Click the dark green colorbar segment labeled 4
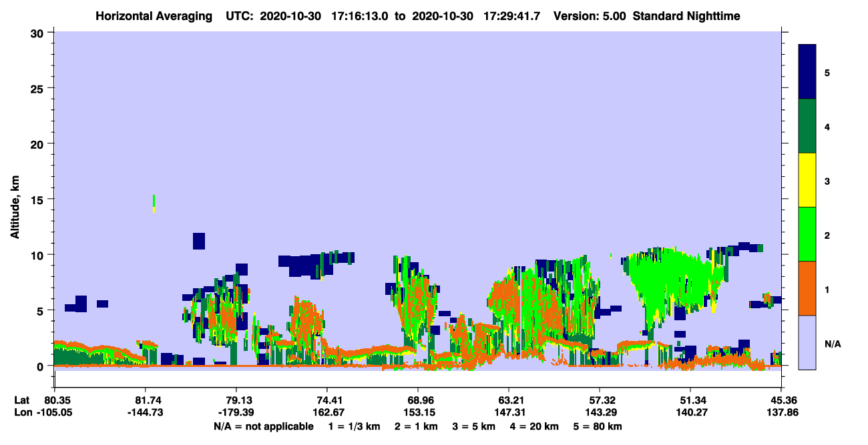Viewport: 868px width, 445px height. coord(807,126)
